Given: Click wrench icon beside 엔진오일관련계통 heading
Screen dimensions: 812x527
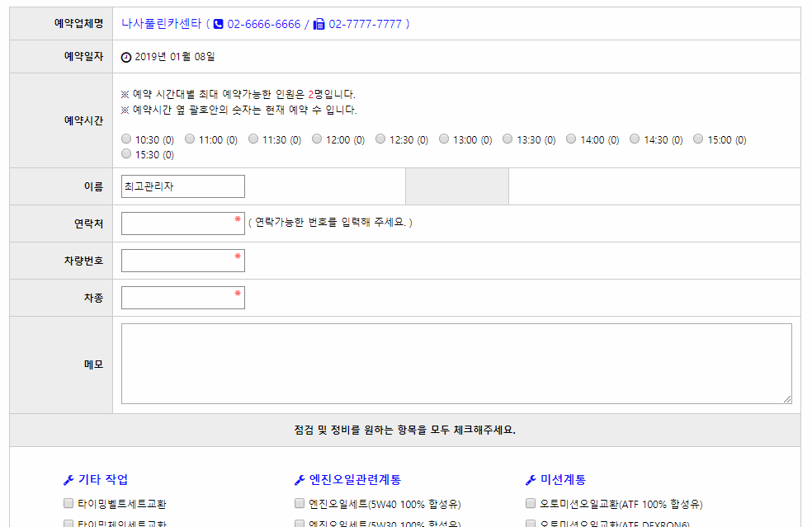Looking at the screenshot, I should click(x=300, y=480).
